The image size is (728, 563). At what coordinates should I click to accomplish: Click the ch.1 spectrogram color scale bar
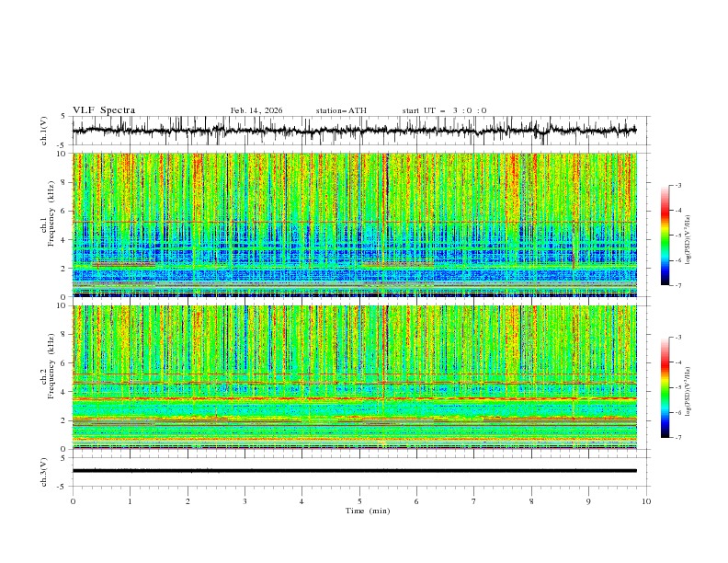(x=665, y=236)
